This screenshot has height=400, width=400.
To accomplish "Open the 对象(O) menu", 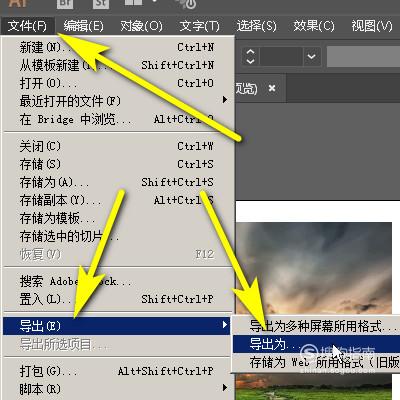I will tap(141, 26).
